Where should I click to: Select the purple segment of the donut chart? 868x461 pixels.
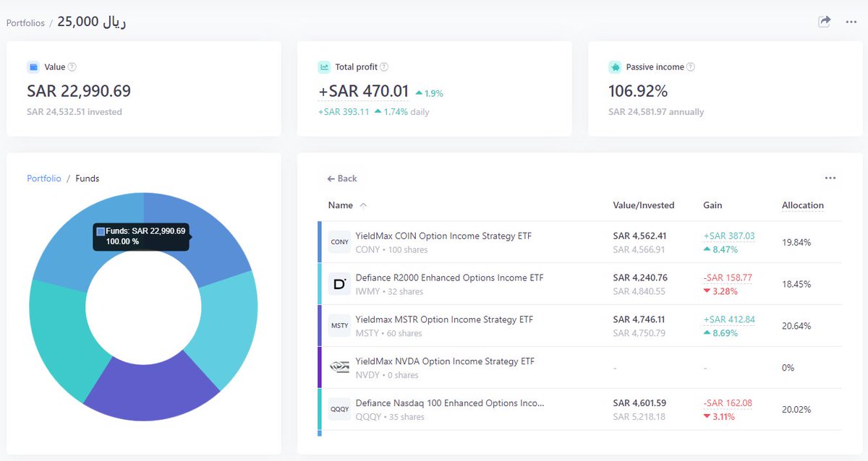coord(152,387)
